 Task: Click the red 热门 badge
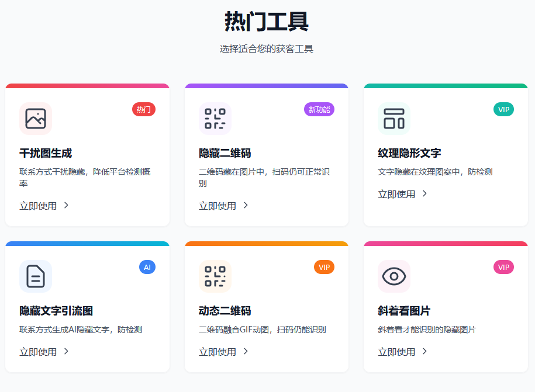144,109
